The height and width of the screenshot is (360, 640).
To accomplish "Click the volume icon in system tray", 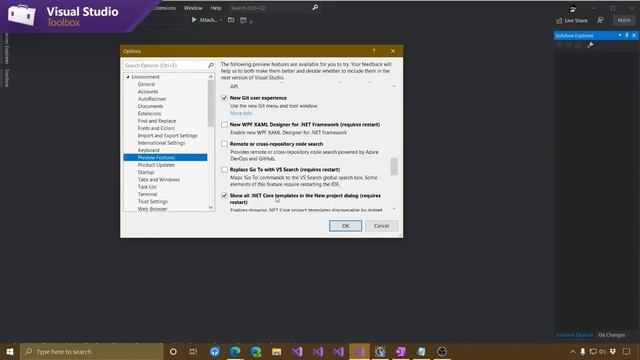I will (602, 351).
